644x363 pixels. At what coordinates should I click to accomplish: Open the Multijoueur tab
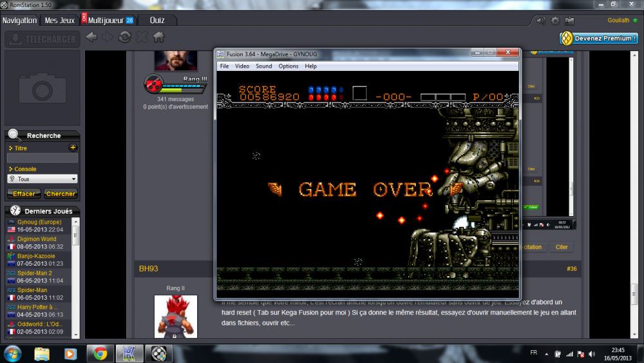(108, 20)
